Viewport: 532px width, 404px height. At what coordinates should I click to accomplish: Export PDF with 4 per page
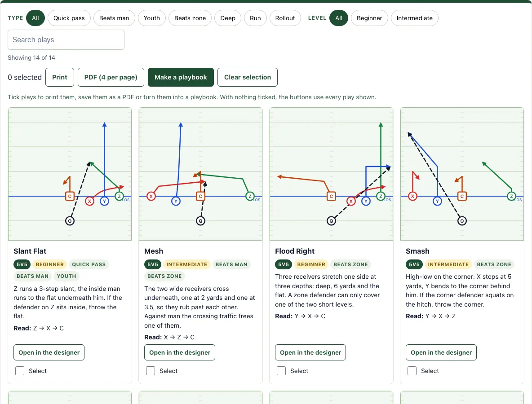(111, 77)
